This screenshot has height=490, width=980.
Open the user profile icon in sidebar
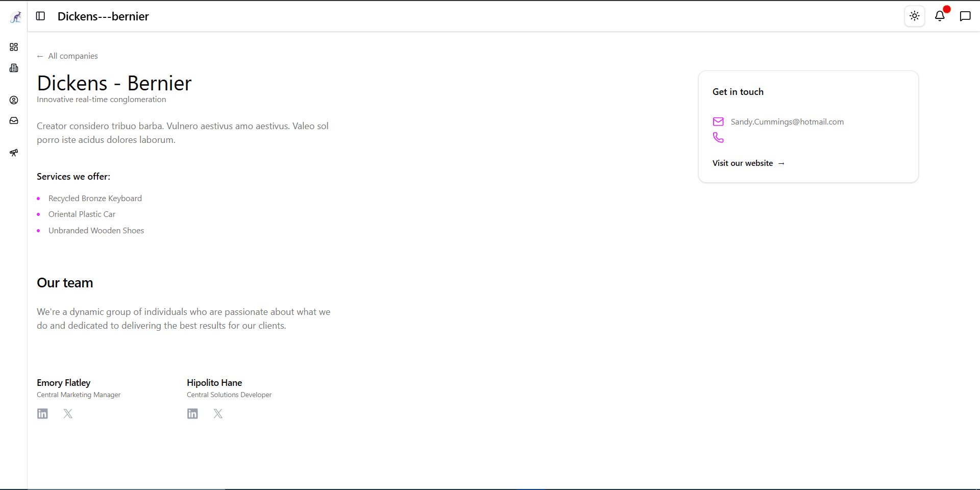(14, 100)
